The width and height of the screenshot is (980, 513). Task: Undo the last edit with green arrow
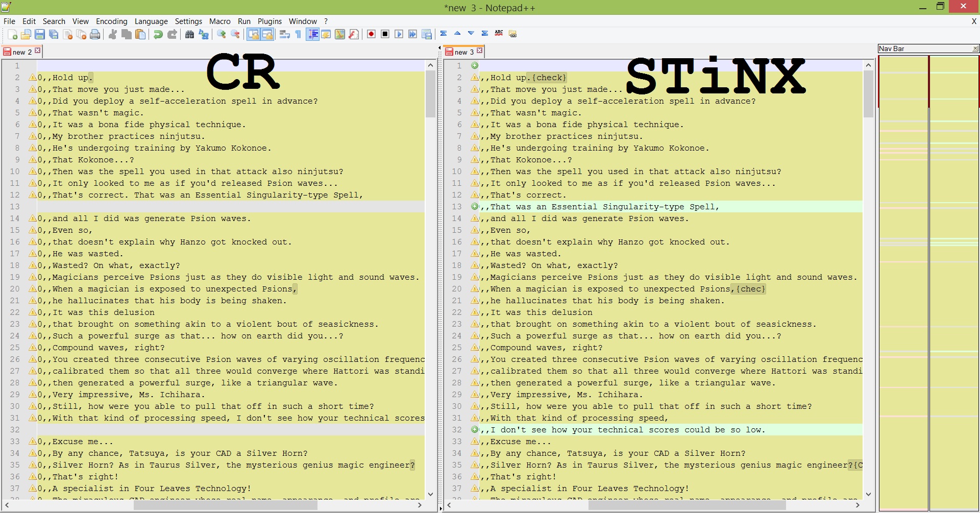(x=158, y=34)
